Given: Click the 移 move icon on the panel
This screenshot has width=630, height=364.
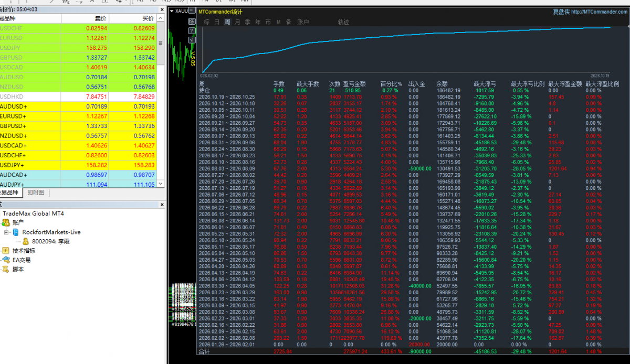Looking at the screenshot, I should [x=192, y=21].
